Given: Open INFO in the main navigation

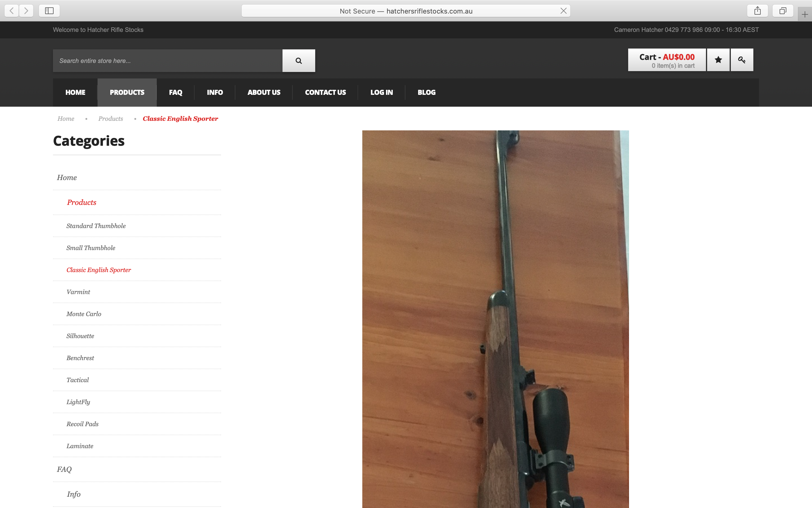Looking at the screenshot, I should [215, 92].
